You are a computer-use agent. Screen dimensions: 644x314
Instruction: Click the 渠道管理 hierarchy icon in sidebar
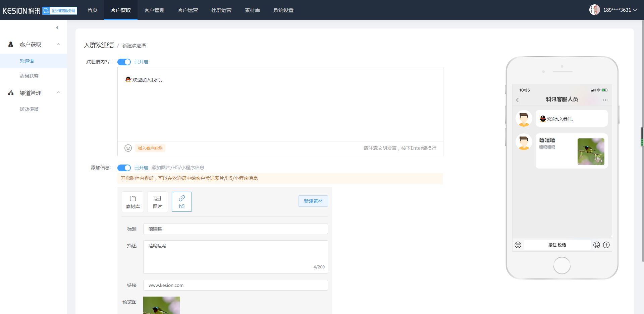point(11,92)
